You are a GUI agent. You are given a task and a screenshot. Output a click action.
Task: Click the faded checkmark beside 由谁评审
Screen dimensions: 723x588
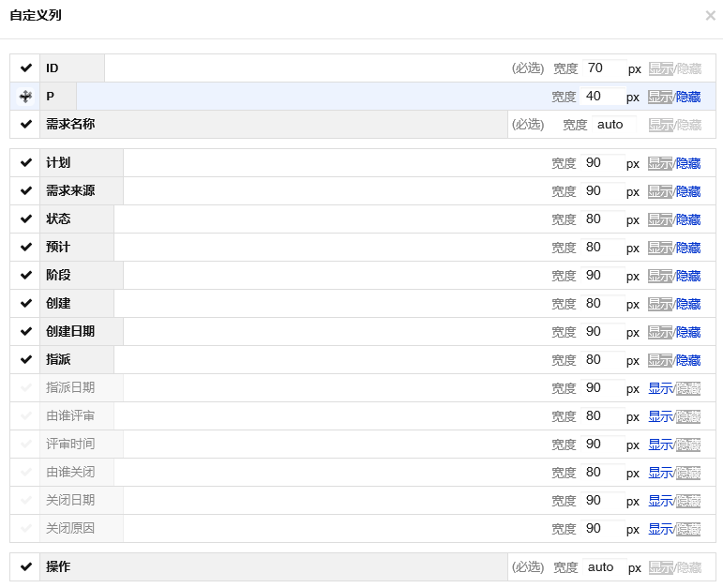[x=26, y=416]
